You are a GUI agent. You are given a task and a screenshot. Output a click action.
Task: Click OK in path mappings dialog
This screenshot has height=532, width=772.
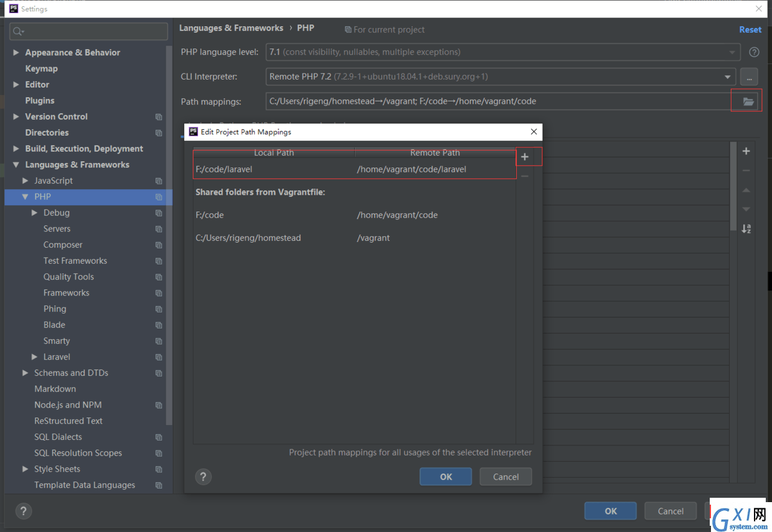446,477
